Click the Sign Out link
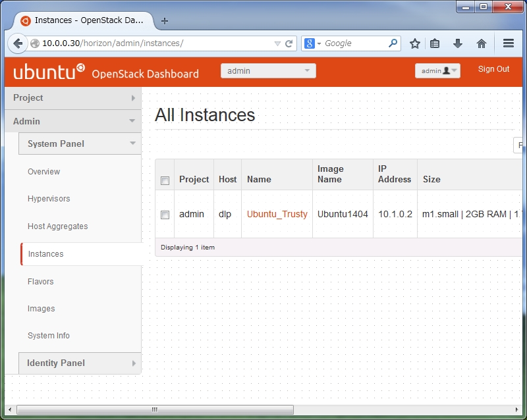Screen dimensions: 527x420 (493, 69)
